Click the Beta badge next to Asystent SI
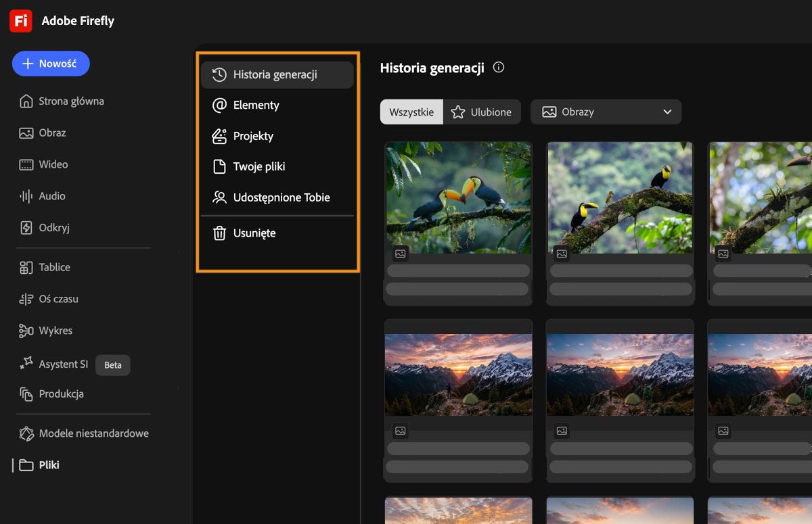Viewport: 812px width, 524px height. pyautogui.click(x=113, y=365)
